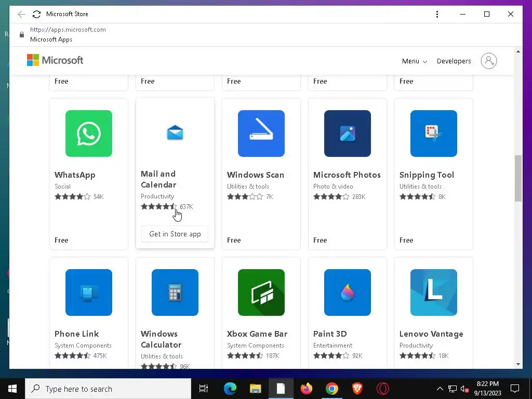Open the Mail and Calendar title
The width and height of the screenshot is (532, 399).
coord(158,179)
